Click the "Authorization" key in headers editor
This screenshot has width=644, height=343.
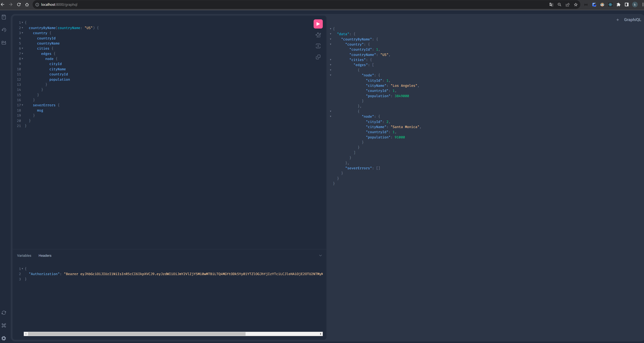[44, 274]
